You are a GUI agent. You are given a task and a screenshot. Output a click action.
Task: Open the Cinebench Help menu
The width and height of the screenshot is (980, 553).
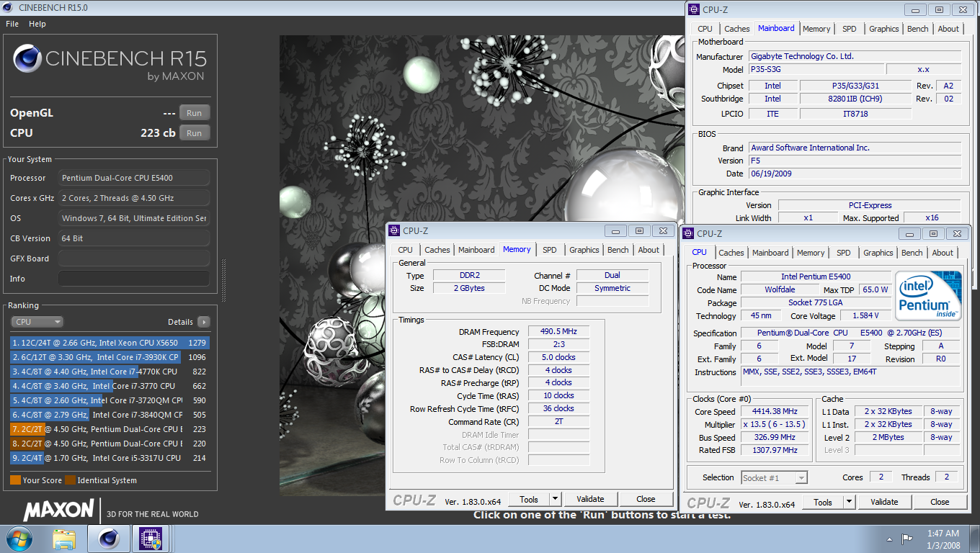click(37, 24)
